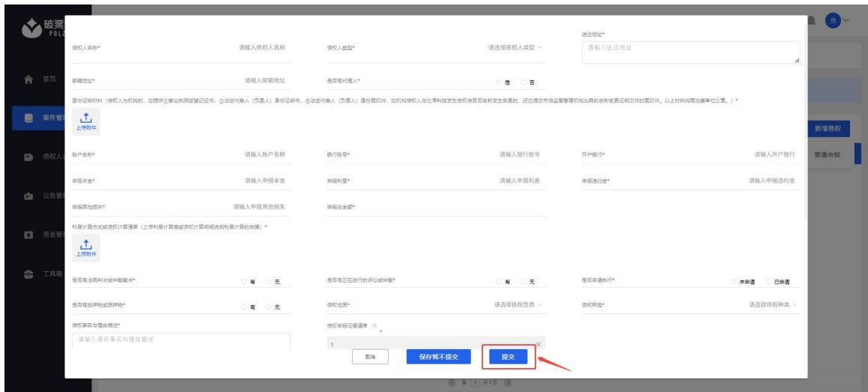868x392 pixels.
Task: Click 保存暂不提交 button
Action: coord(438,357)
